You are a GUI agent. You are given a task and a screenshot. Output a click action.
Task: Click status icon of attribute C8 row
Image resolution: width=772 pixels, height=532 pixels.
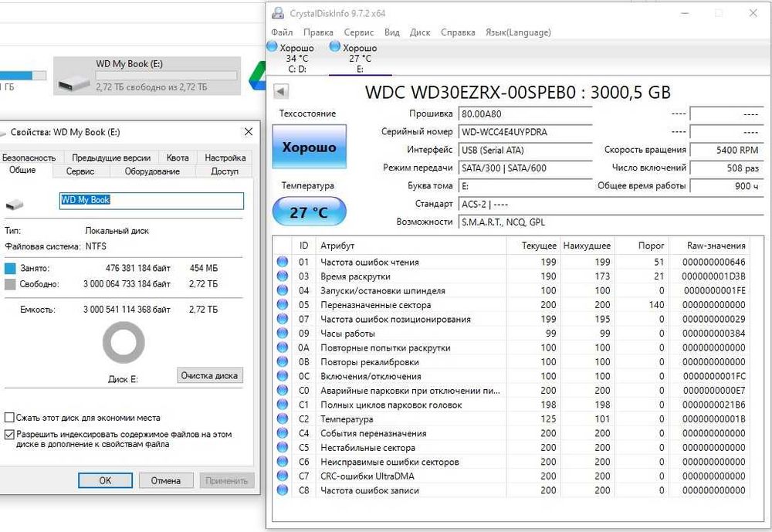282,490
